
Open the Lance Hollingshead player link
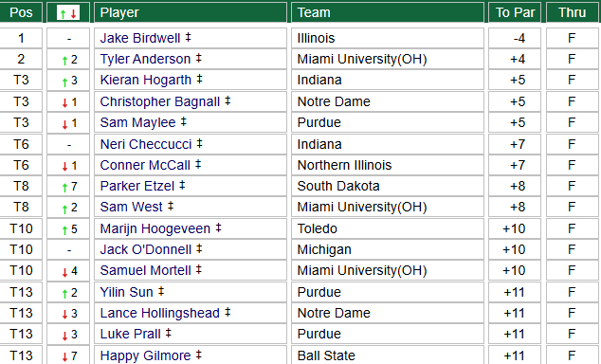(x=160, y=313)
